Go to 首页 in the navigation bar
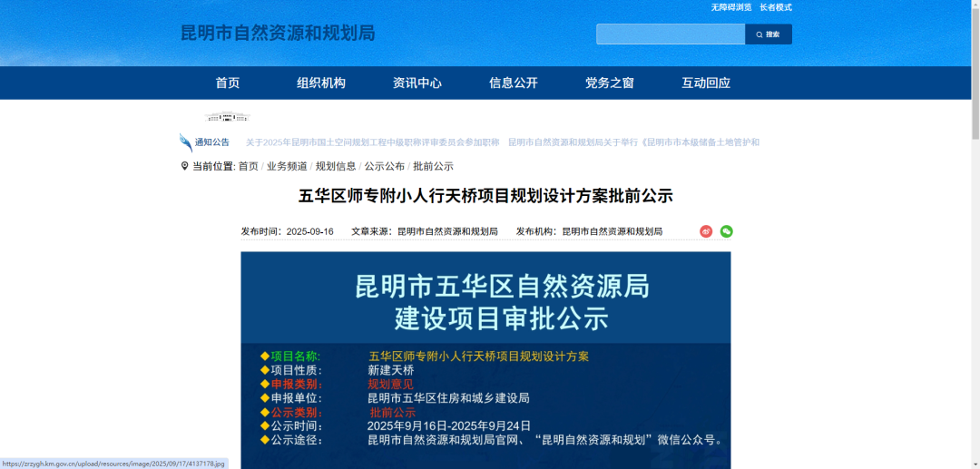Image resolution: width=980 pixels, height=469 pixels. click(x=228, y=83)
